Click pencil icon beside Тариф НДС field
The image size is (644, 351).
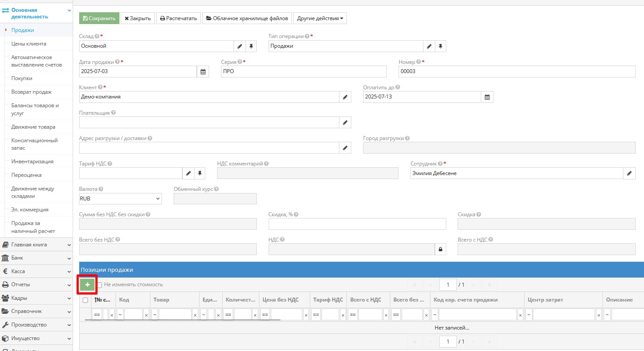point(188,173)
